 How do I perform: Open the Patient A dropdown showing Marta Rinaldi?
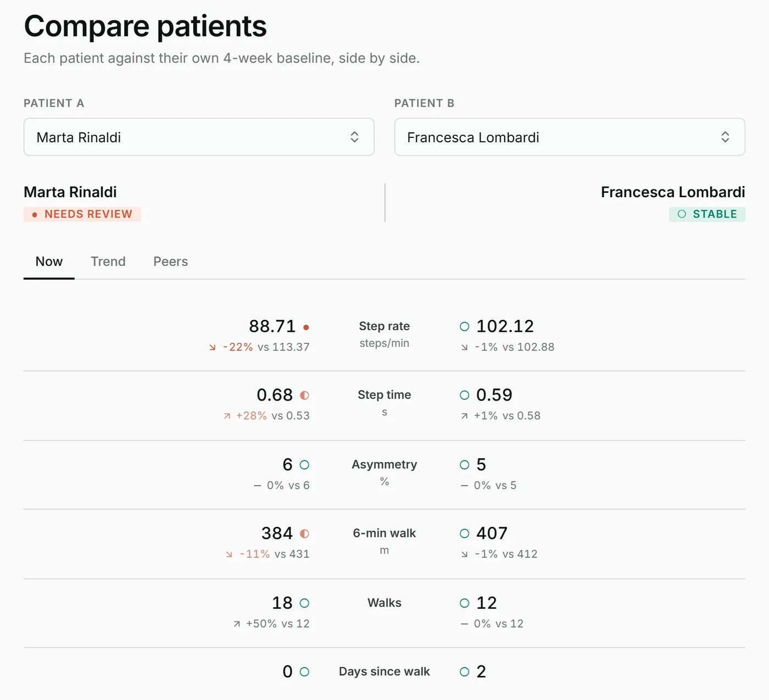[199, 137]
